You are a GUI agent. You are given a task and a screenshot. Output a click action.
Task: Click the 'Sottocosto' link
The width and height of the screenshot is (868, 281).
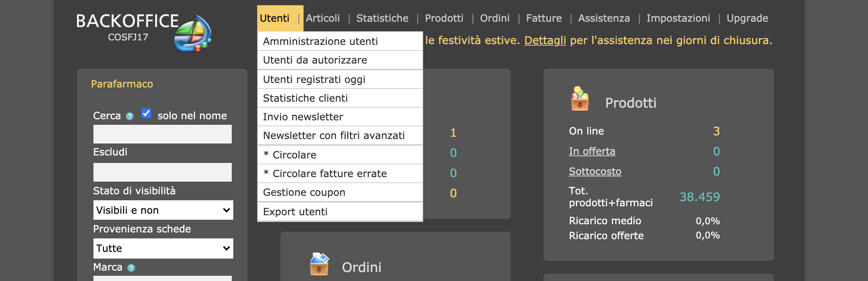tap(595, 171)
